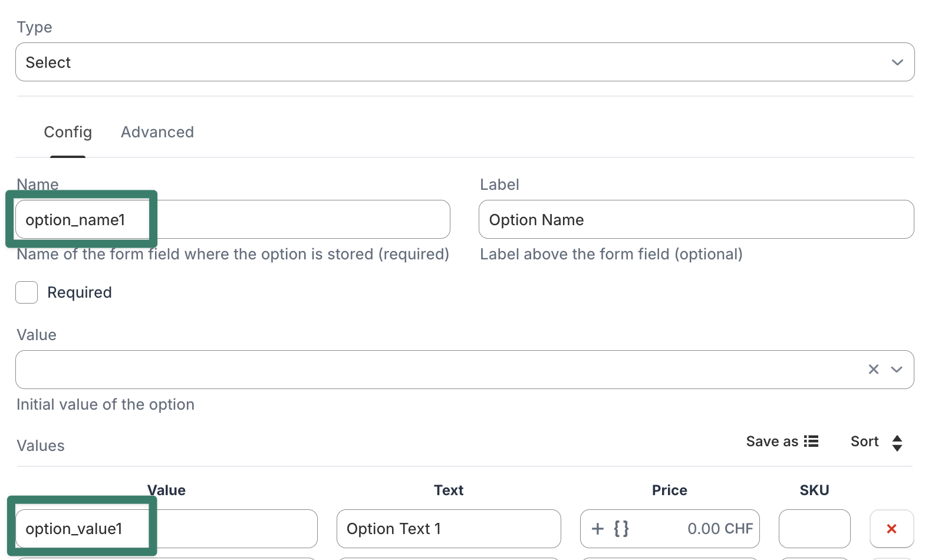Clear the Value dropdown with X icon
This screenshot has width=935, height=560.
(873, 370)
